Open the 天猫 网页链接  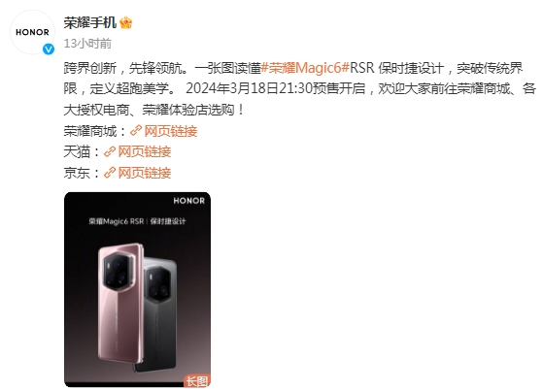pyautogui.click(x=145, y=152)
